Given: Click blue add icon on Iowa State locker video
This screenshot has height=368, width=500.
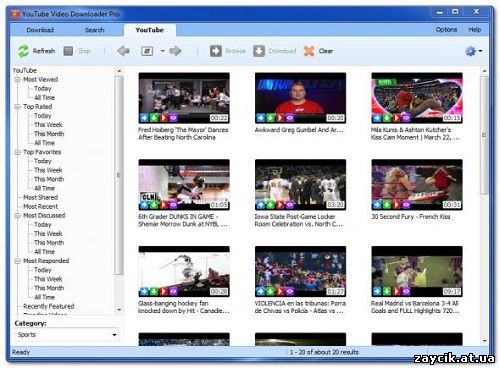Looking at the screenshot, I should pyautogui.click(x=261, y=204).
